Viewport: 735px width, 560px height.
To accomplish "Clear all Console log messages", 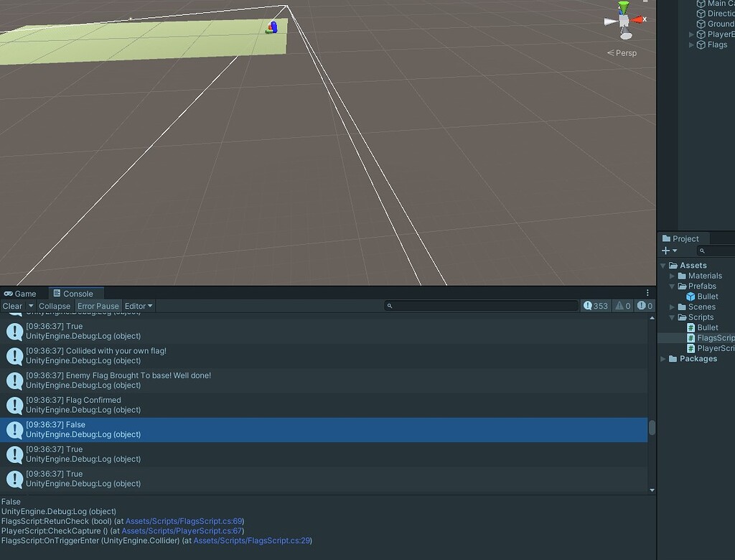I will [11, 305].
